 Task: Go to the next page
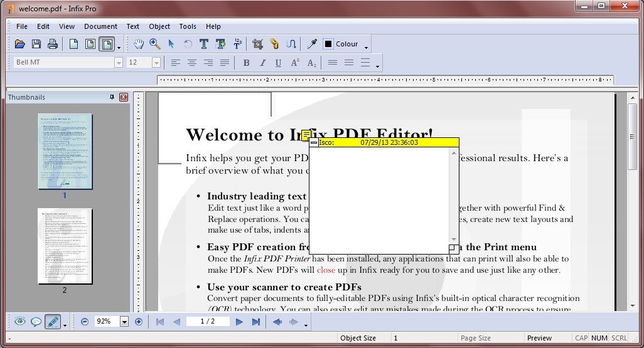pyautogui.click(x=239, y=322)
